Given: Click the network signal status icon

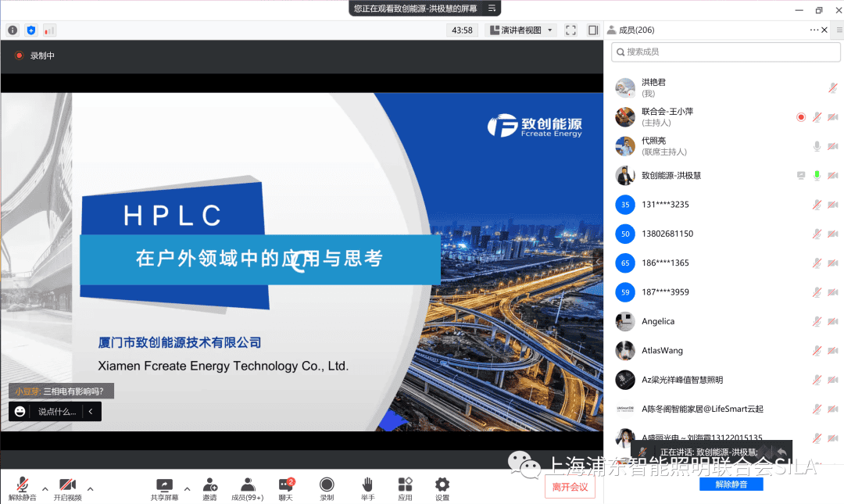Looking at the screenshot, I should [49, 30].
